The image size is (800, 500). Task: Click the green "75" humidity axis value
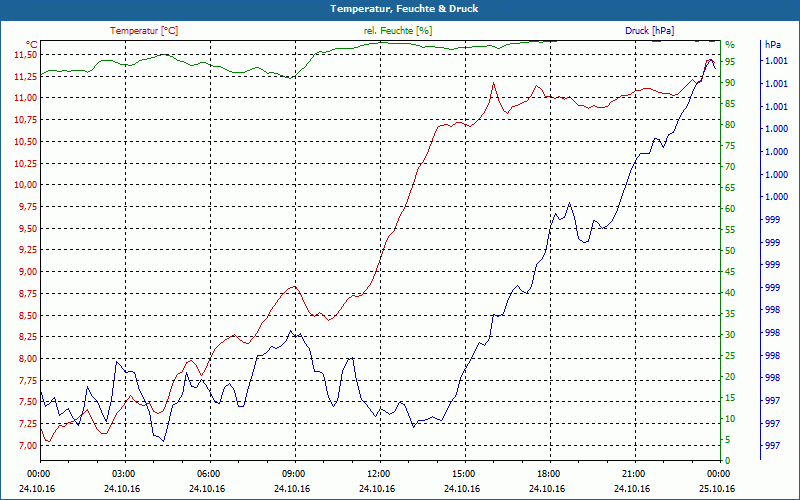pyautogui.click(x=730, y=146)
